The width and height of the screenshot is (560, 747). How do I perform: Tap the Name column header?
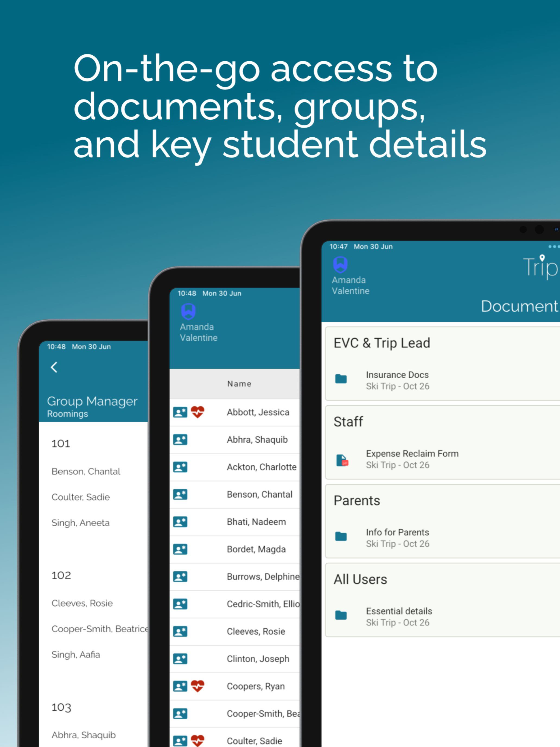pyautogui.click(x=239, y=384)
